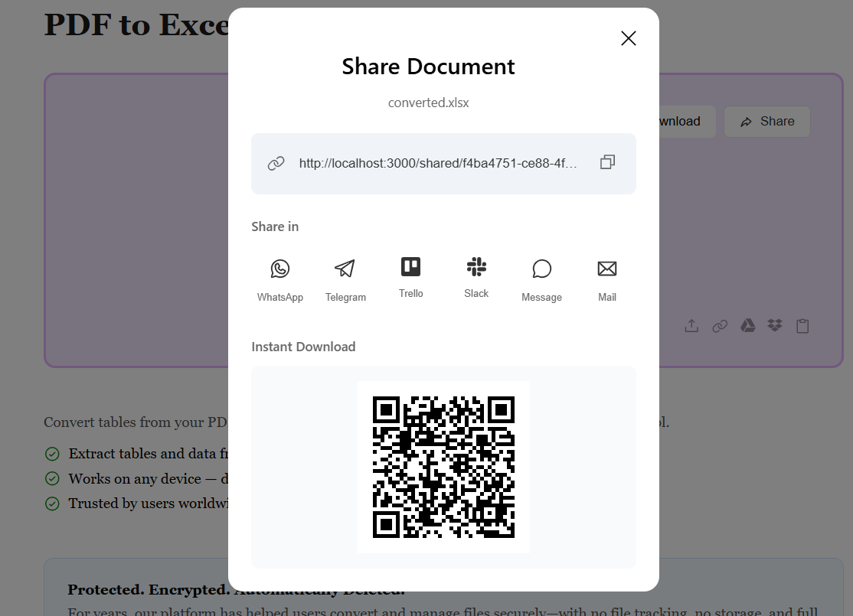Import a file from Dropbox
The width and height of the screenshot is (853, 616).
pyautogui.click(x=775, y=326)
